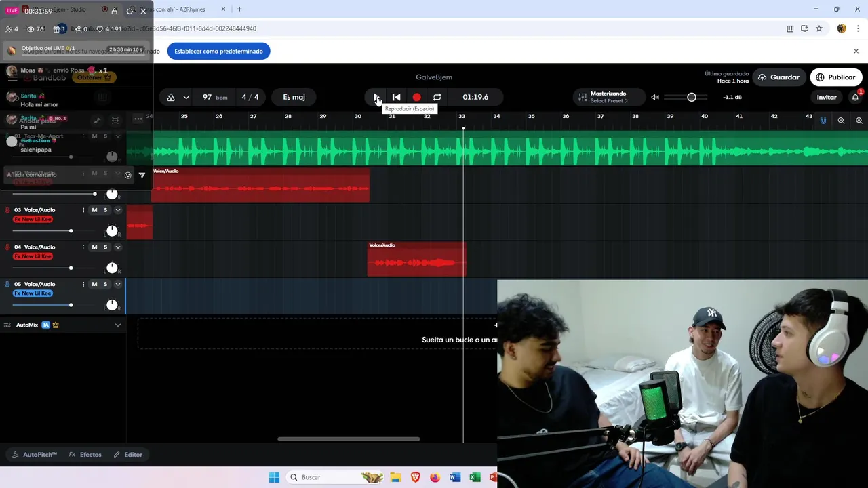Toggle the loop cycle button

[437, 97]
